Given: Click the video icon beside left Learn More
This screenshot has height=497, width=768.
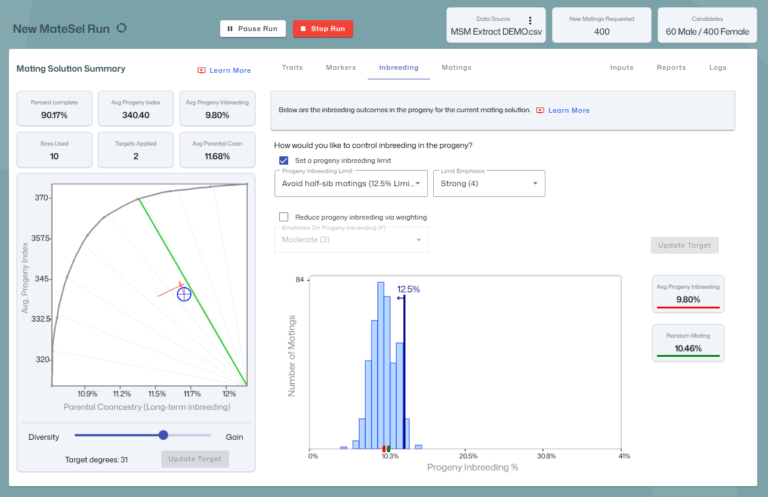Looking at the screenshot, I should pyautogui.click(x=201, y=70).
